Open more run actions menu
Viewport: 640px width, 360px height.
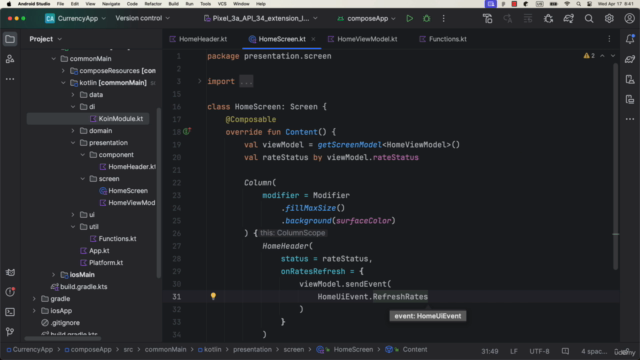444,18
